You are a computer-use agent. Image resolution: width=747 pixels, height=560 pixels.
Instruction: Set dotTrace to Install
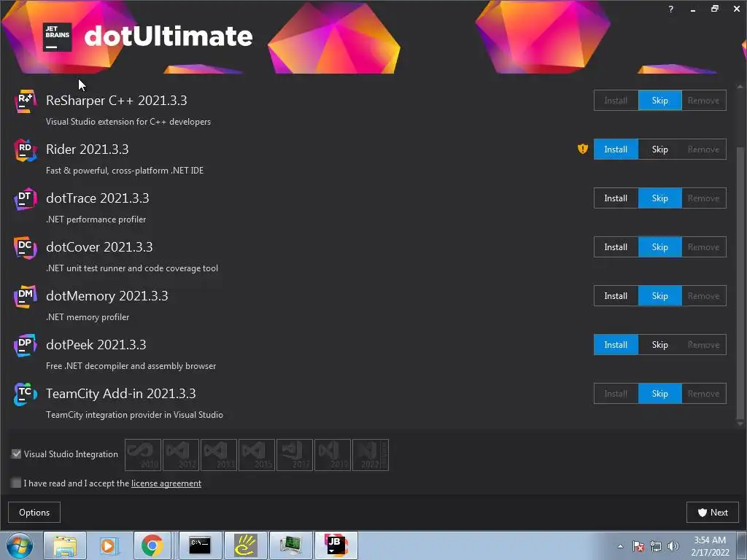pyautogui.click(x=616, y=198)
